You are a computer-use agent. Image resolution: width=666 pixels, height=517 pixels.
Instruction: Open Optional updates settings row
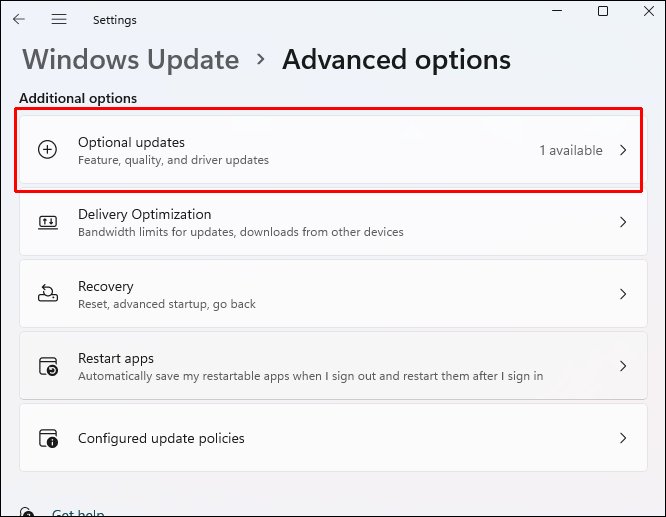click(300, 150)
